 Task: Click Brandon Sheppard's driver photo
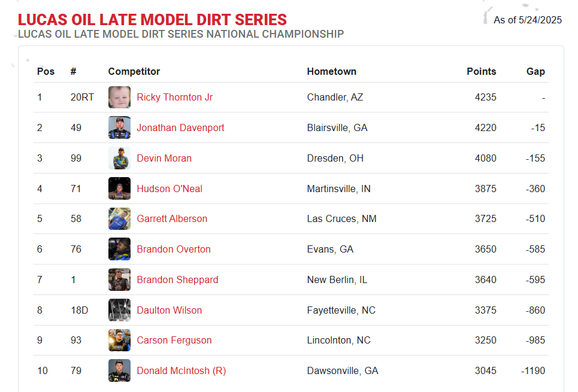pos(119,279)
